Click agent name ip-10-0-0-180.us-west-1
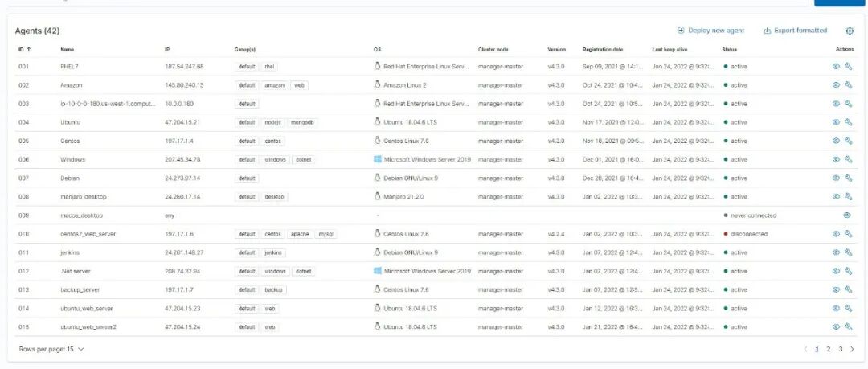Viewport: 868px width, 369px height. coord(108,104)
